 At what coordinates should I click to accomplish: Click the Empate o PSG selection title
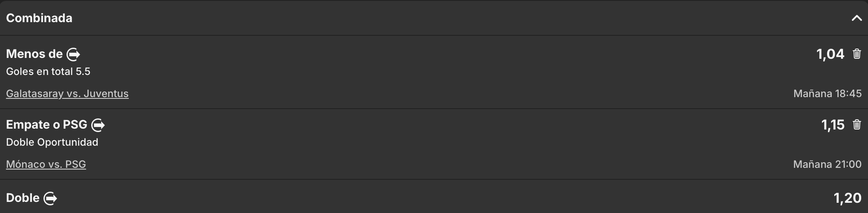[46, 125]
